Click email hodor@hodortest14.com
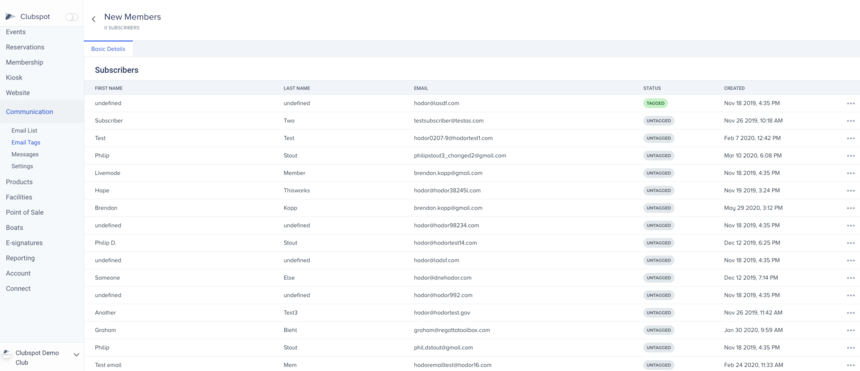This screenshot has height=371, width=860. [x=445, y=243]
